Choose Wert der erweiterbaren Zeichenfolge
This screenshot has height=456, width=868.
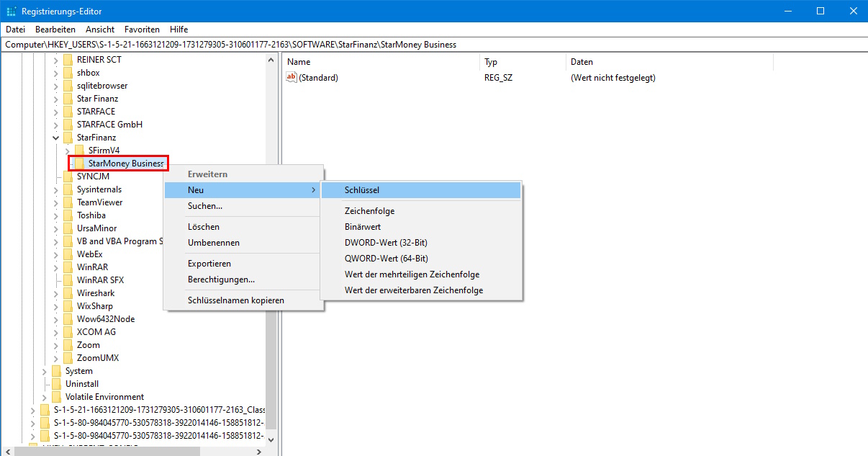coord(420,290)
